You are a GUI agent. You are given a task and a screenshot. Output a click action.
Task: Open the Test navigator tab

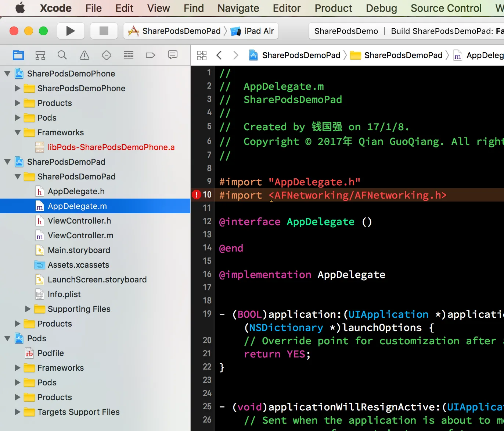coord(107,56)
